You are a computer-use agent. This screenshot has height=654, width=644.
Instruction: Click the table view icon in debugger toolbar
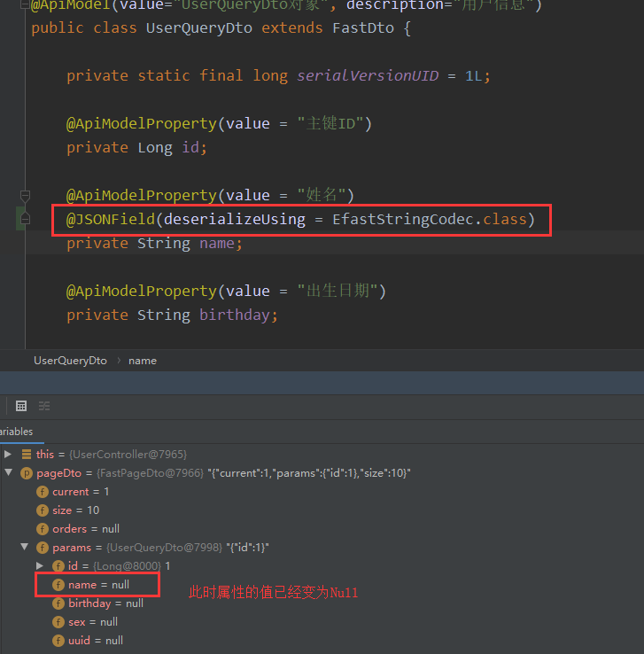21,406
